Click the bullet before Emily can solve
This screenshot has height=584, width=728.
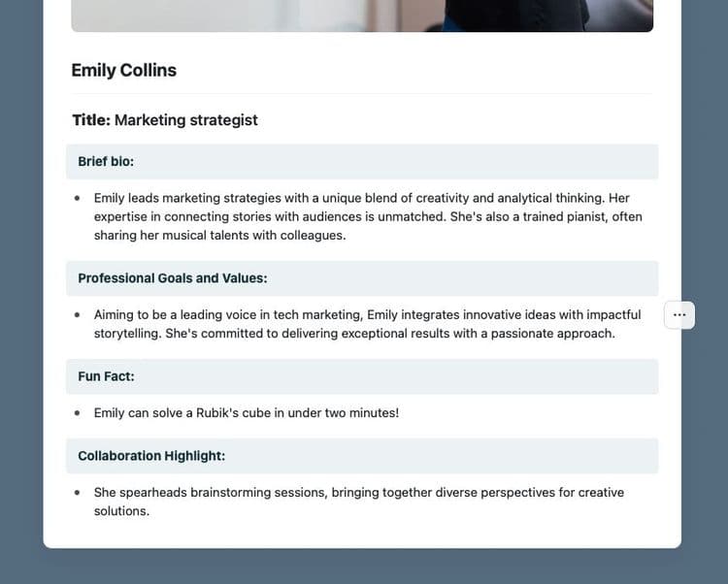(x=77, y=413)
